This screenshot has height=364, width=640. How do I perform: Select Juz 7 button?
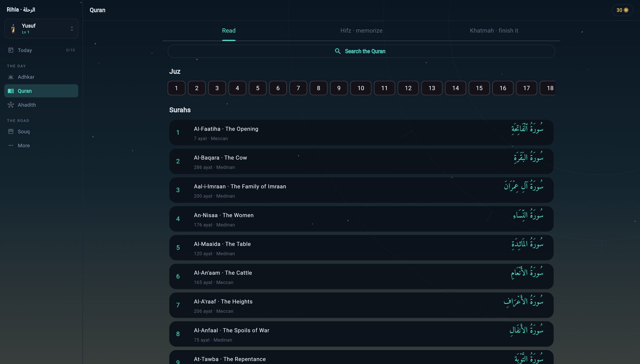(298, 88)
